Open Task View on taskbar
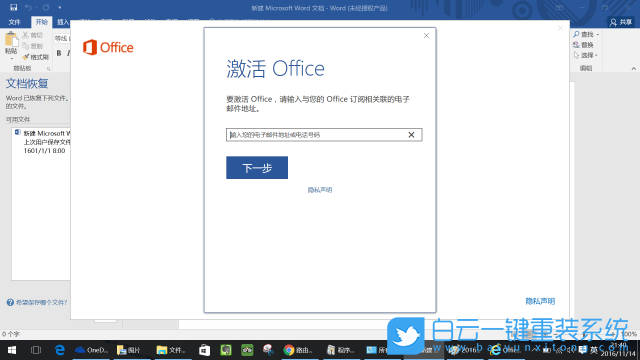This screenshot has height=360, width=640. coord(36,350)
